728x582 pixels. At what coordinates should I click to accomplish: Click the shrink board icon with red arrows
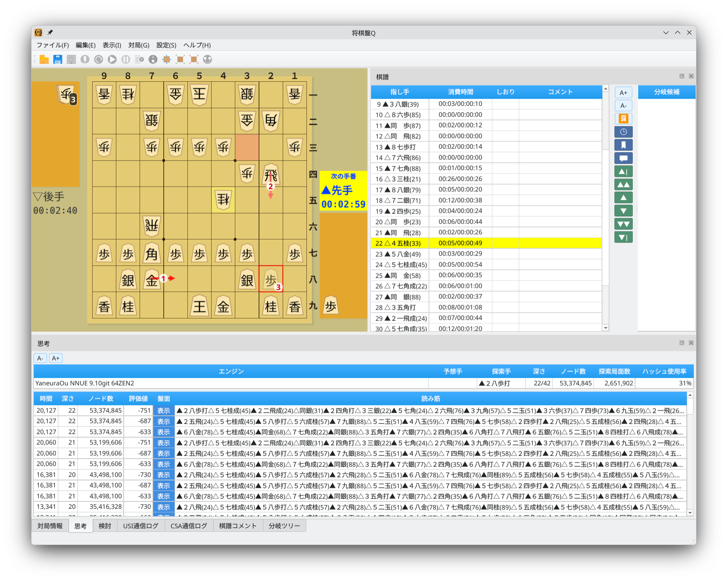[194, 60]
